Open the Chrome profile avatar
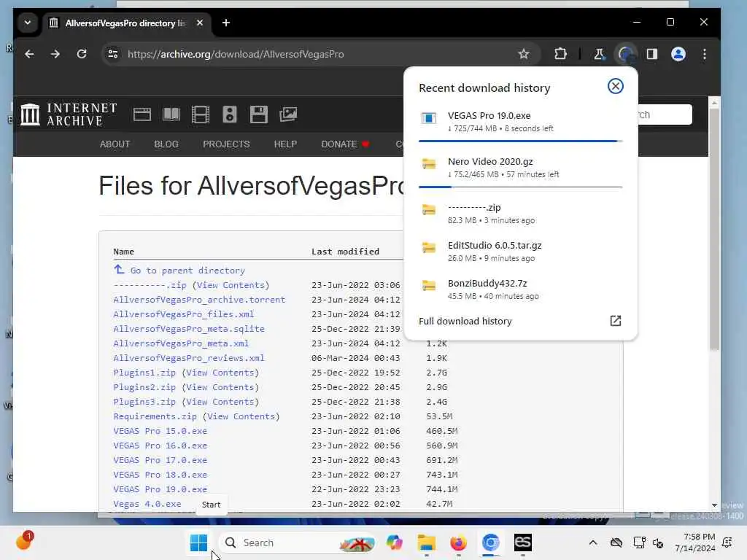 [678, 54]
